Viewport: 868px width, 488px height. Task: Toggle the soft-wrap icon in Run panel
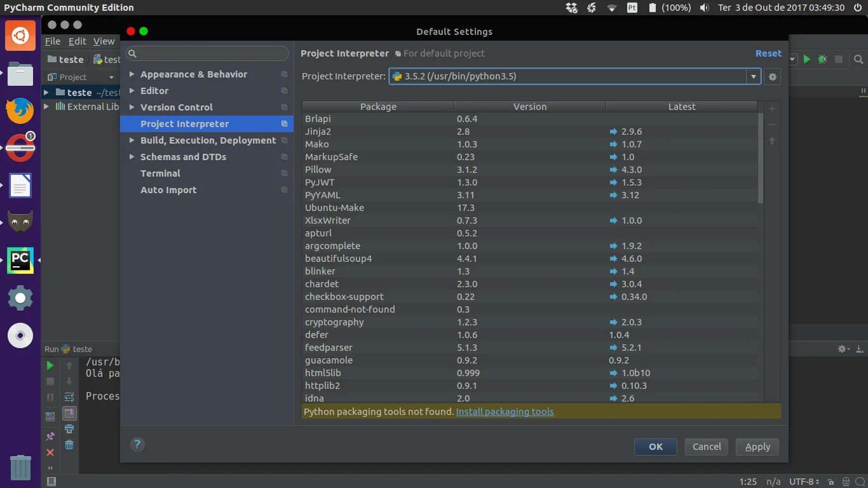pos(69,397)
